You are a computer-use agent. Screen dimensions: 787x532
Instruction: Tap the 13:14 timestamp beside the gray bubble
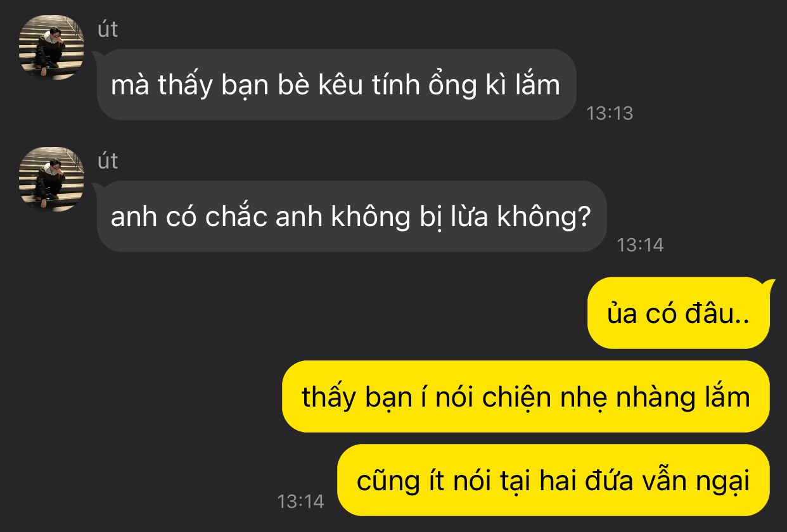pos(640,245)
